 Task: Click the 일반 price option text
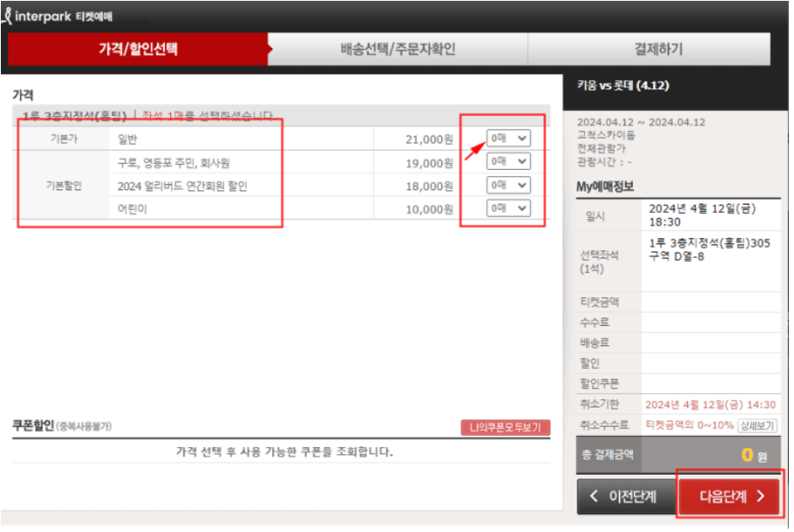pyautogui.click(x=128, y=139)
